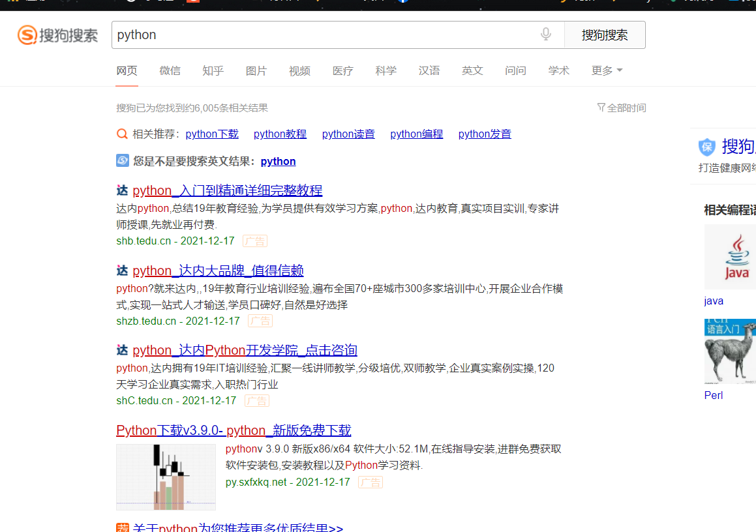This screenshot has height=532, width=756.
Task: Open result Python下载v3.9.0-python_新版免费下载
Action: coord(234,430)
